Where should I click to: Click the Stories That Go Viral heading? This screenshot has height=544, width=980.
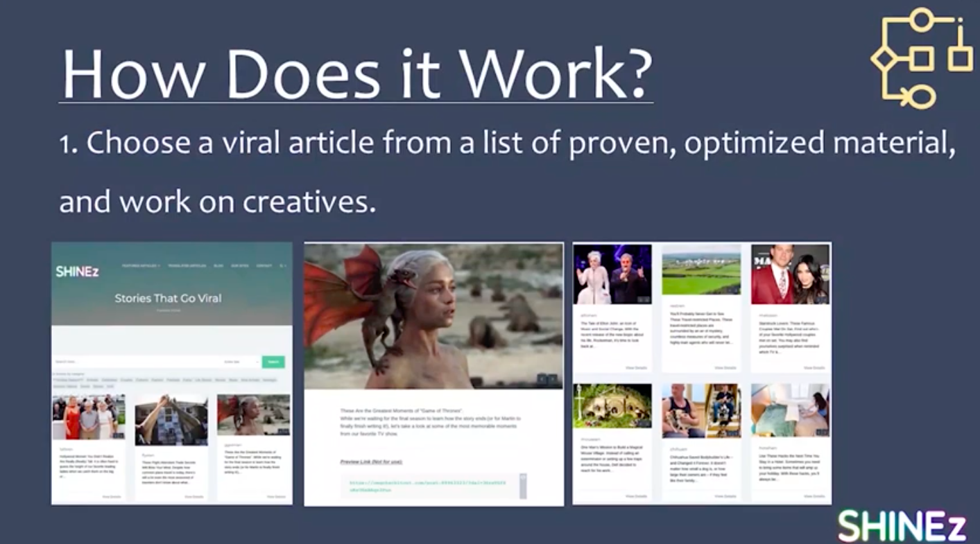169,299
